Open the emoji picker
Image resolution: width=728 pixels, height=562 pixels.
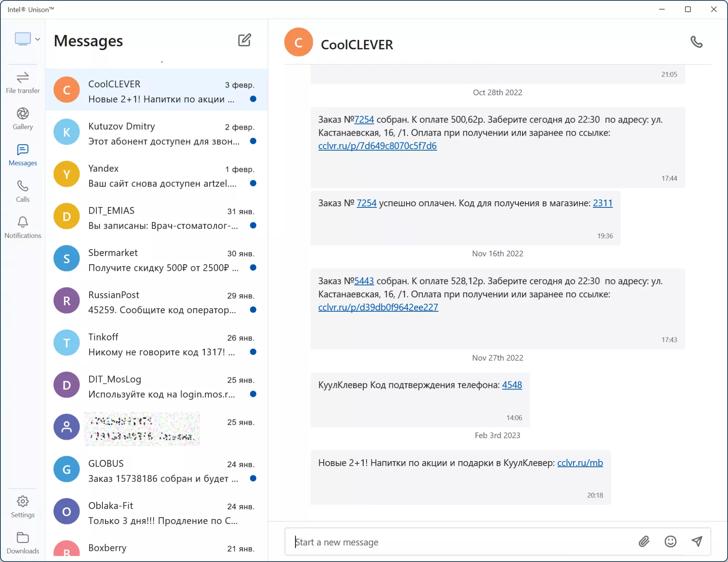tap(670, 542)
